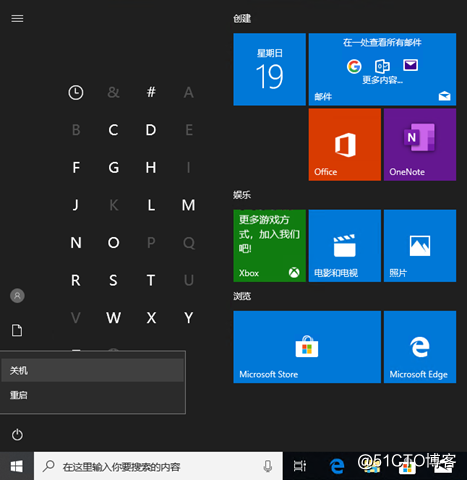Jump to letter J in app list
The height and width of the screenshot is (480, 467).
[x=76, y=205]
